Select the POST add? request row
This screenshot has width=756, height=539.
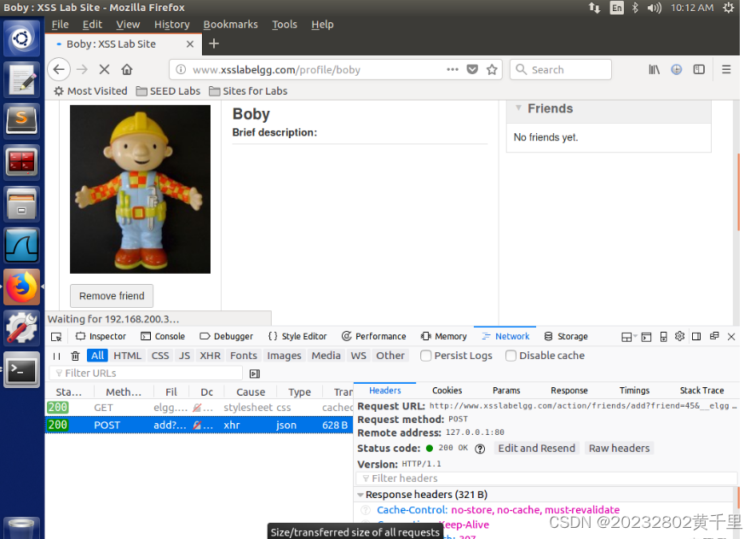(199, 425)
